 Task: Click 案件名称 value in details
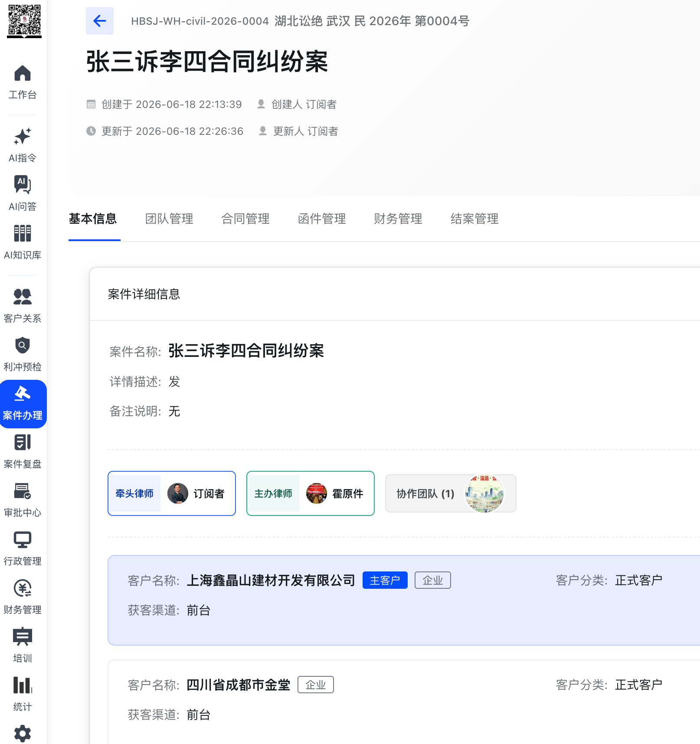coord(246,351)
